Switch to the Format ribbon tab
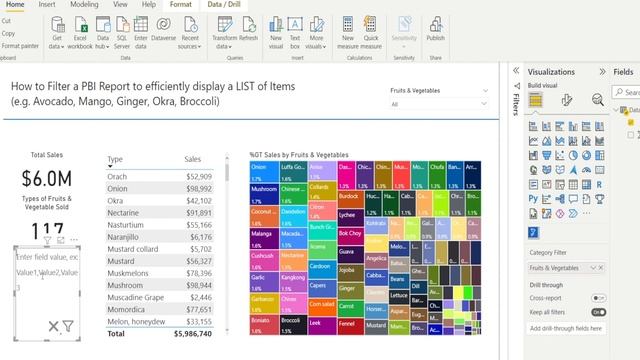This screenshot has height=360, width=640. tap(180, 4)
